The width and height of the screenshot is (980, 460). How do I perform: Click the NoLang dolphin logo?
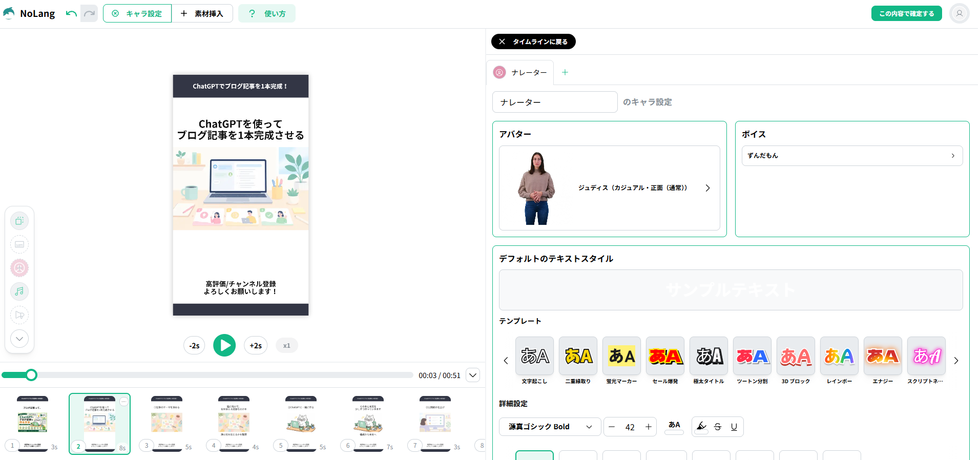(x=9, y=13)
